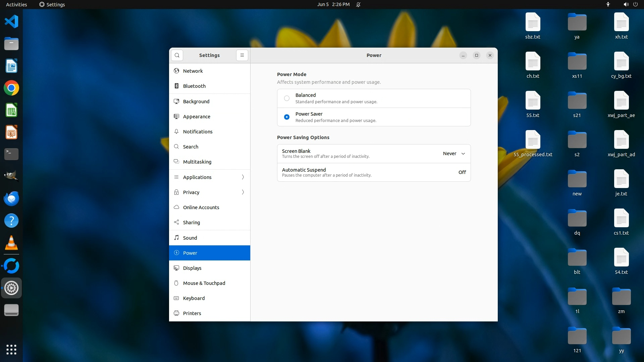
Task: Open Thunderbird mail from dock
Action: coord(11,198)
